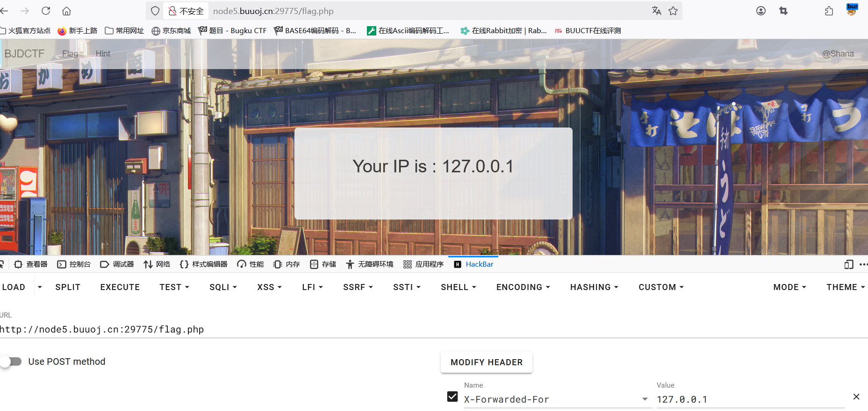The image size is (868, 411).
Task: Click the forward navigation arrow
Action: click(x=25, y=11)
